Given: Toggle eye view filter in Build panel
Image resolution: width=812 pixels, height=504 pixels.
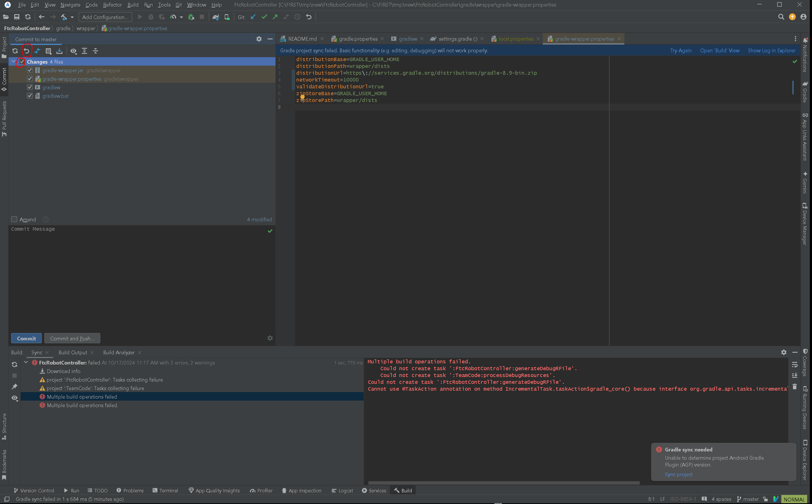Looking at the screenshot, I should (14, 398).
